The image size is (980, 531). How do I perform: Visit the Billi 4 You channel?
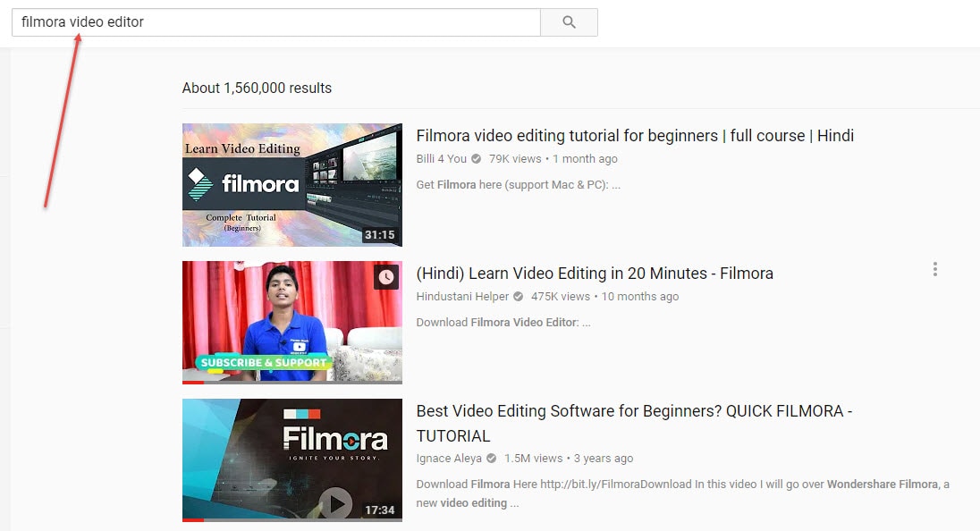click(441, 159)
